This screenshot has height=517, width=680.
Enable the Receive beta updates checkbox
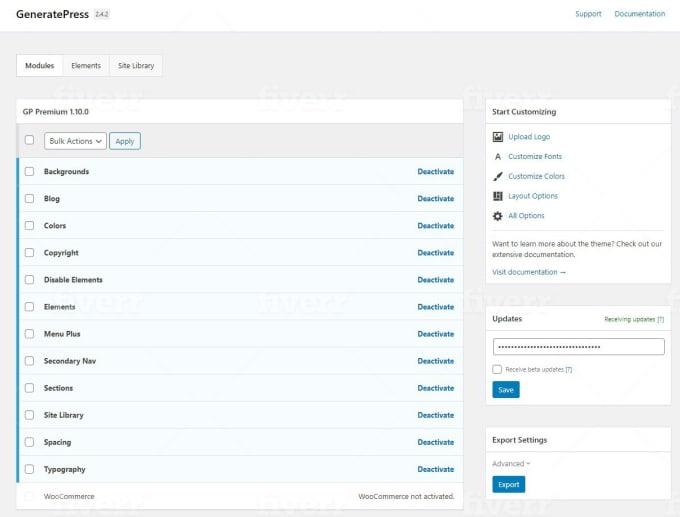coord(498,369)
